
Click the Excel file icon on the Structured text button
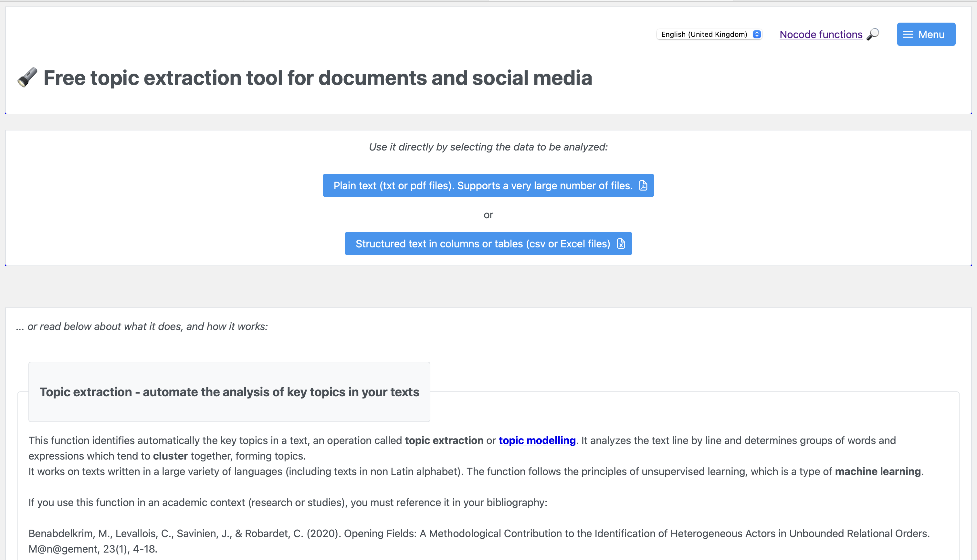point(621,244)
